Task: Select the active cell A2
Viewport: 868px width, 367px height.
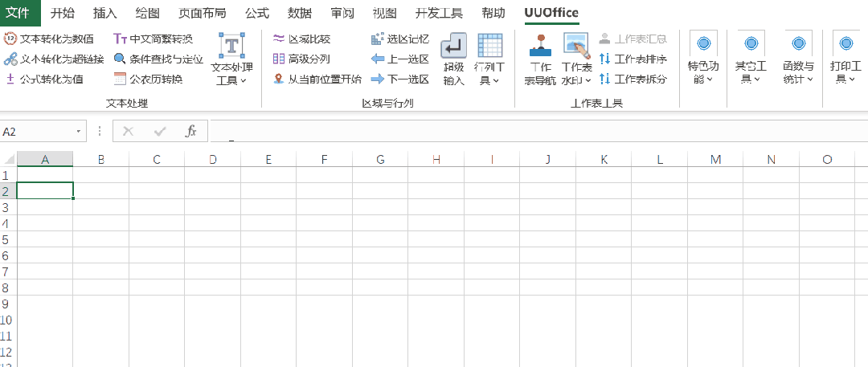Action: pyautogui.click(x=45, y=190)
